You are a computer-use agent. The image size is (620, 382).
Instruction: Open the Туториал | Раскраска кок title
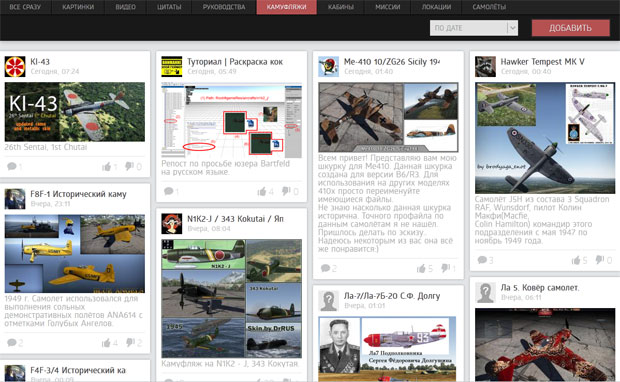pyautogui.click(x=235, y=62)
